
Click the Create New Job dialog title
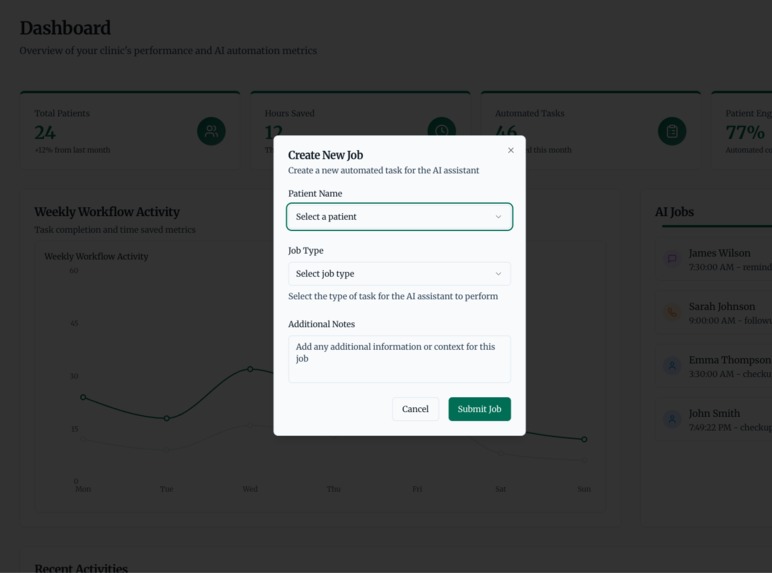click(x=325, y=155)
